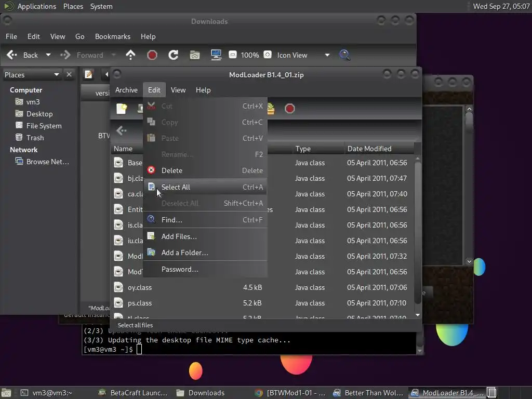
Task: Click background window scroll down arrow
Action: click(x=469, y=261)
